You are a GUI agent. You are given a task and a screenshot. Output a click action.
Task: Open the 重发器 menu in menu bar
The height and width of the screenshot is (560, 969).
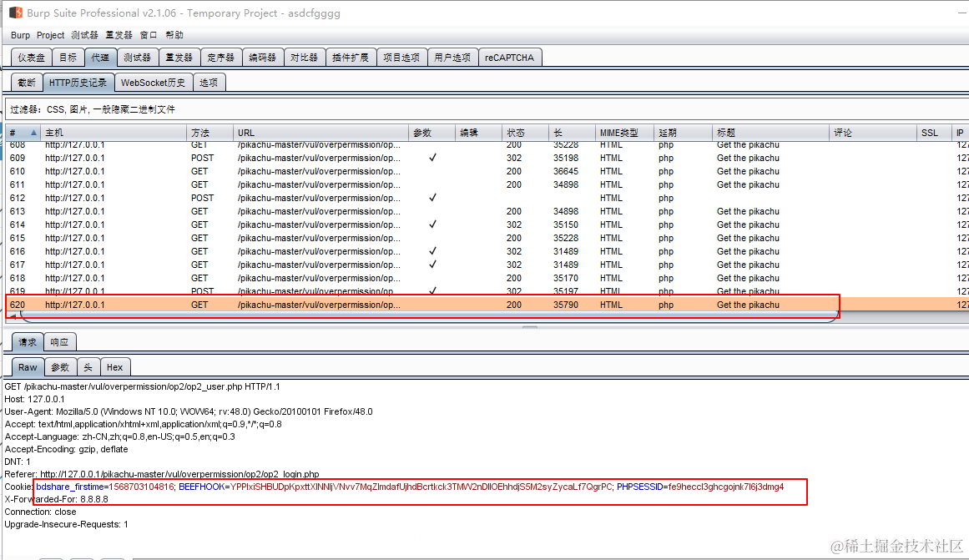(x=119, y=35)
